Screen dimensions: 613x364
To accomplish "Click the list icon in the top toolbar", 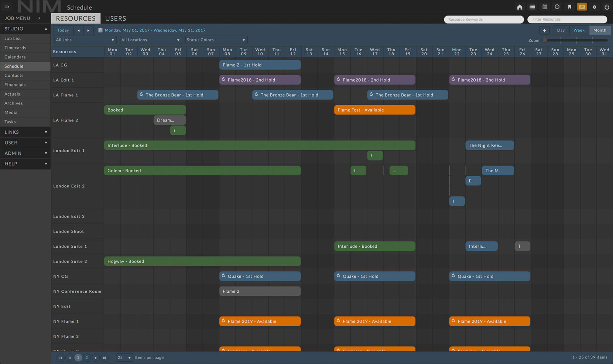I will pos(532,7).
